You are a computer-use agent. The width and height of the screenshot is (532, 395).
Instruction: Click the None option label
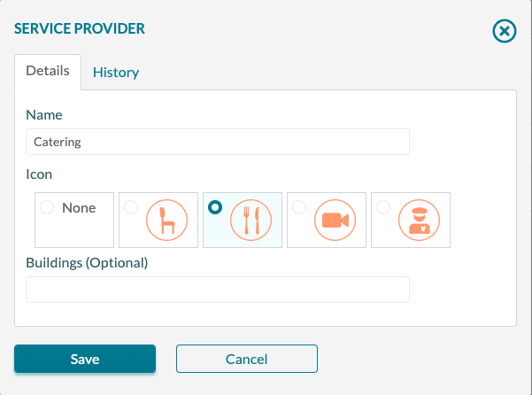point(79,207)
